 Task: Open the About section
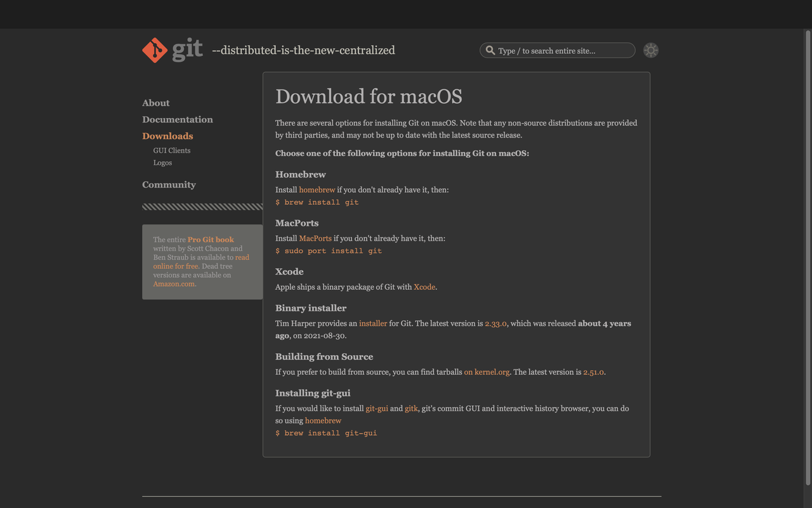click(155, 103)
